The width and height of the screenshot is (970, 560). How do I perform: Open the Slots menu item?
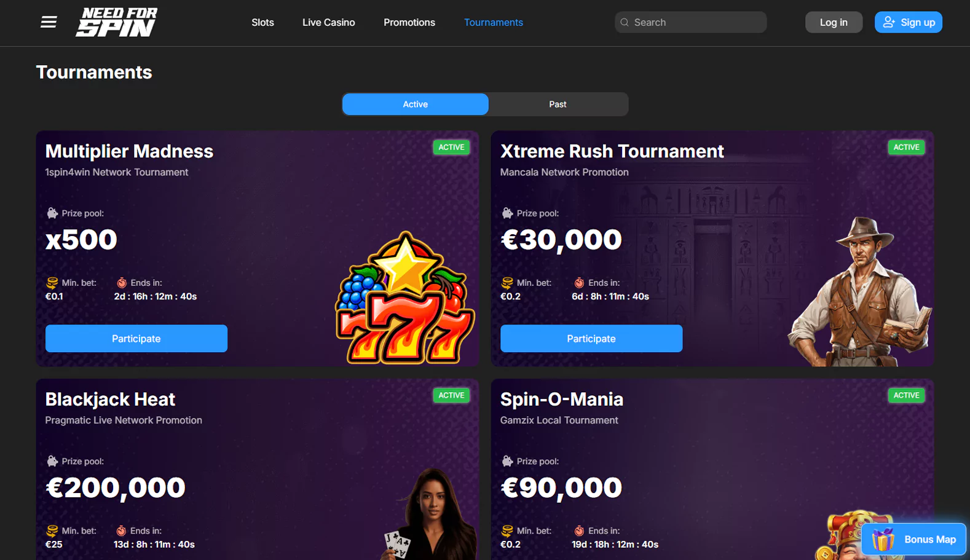tap(262, 22)
